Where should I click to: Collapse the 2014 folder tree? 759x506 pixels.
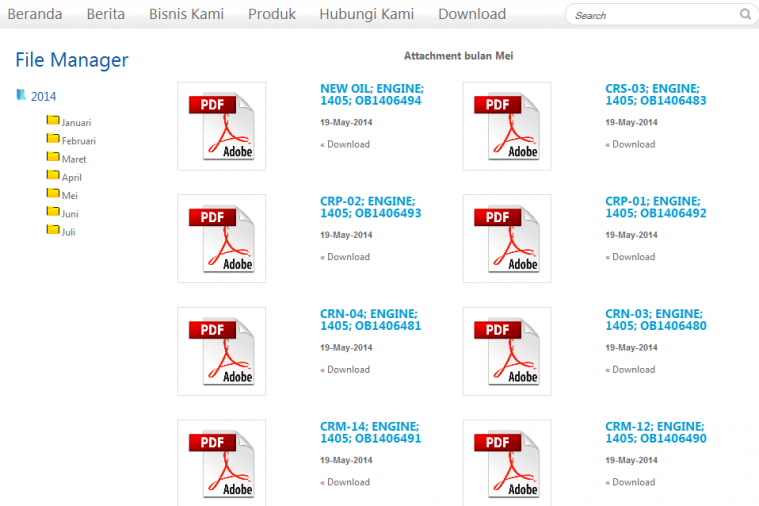click(x=21, y=96)
